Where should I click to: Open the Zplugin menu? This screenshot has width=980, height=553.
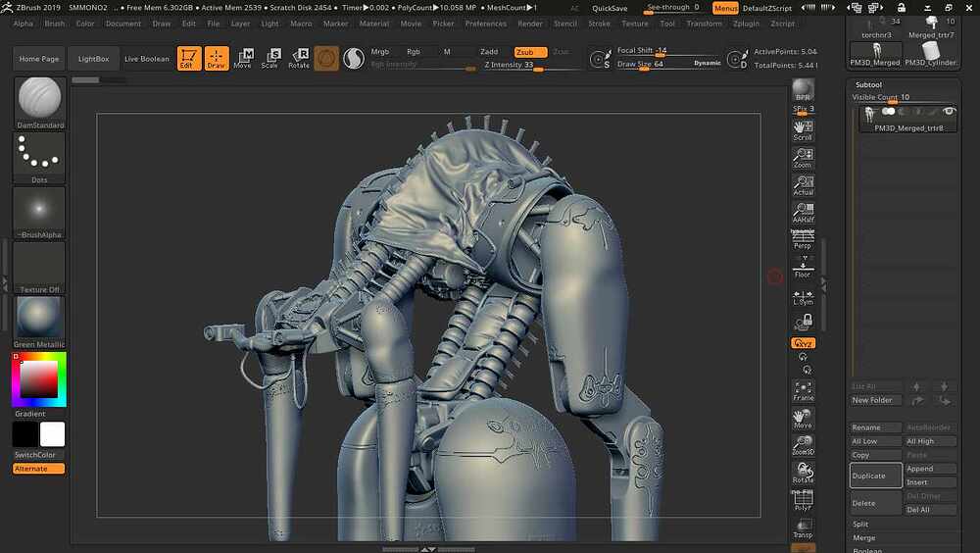[x=746, y=24]
